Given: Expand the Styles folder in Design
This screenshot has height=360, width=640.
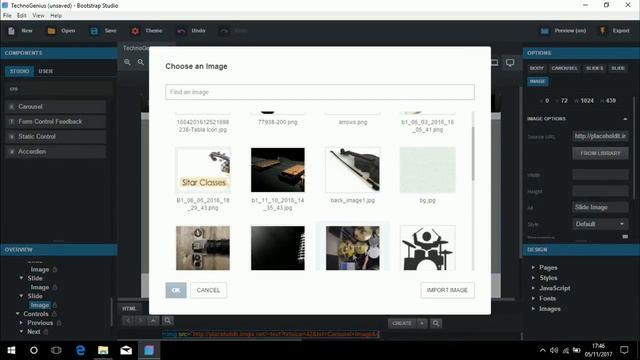Looking at the screenshot, I should tap(533, 278).
